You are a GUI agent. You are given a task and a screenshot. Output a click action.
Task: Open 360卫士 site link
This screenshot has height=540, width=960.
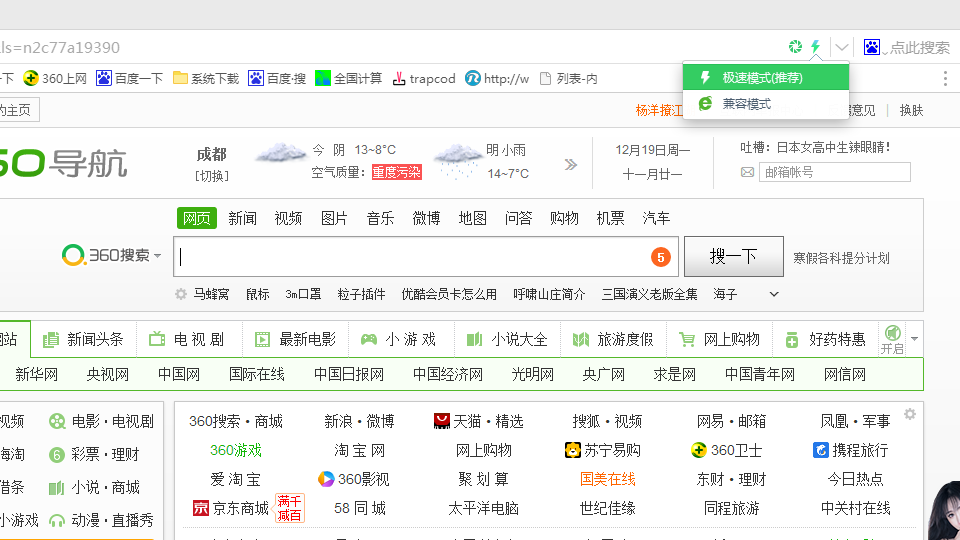(726, 451)
